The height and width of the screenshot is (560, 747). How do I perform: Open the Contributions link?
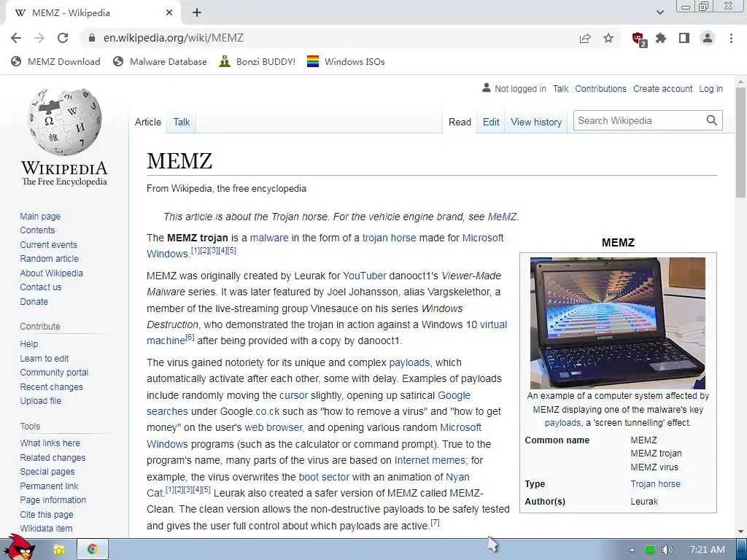[601, 88]
